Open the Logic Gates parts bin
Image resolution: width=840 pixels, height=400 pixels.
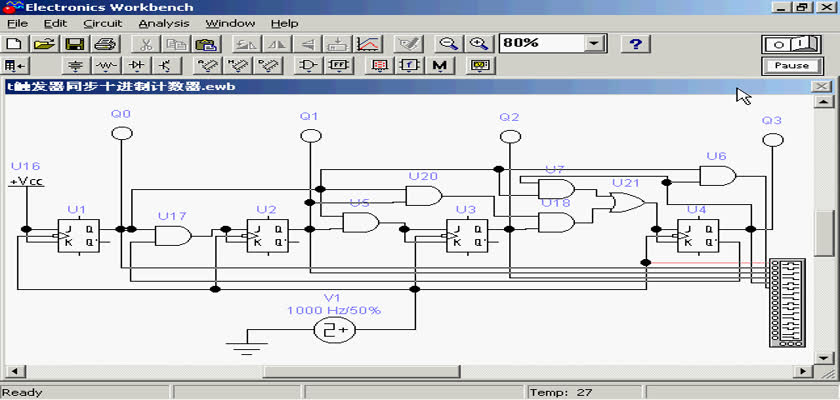(x=308, y=66)
